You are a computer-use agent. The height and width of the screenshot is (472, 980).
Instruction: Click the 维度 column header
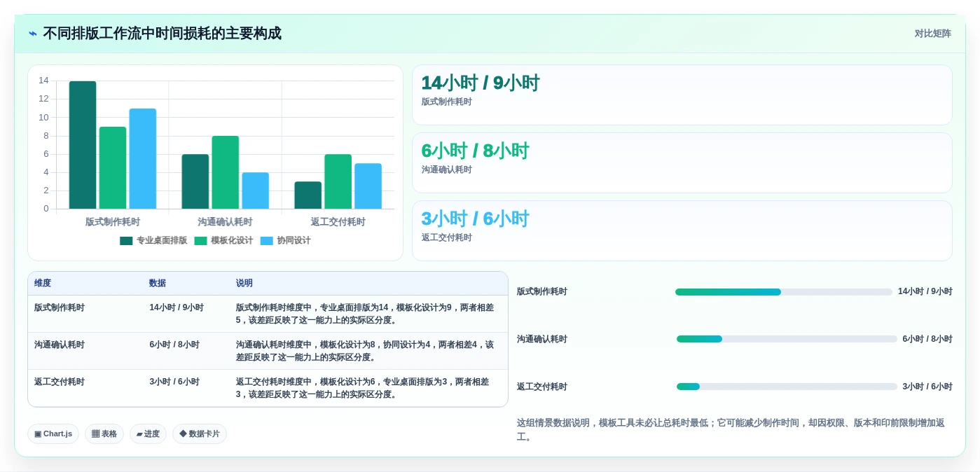(43, 283)
